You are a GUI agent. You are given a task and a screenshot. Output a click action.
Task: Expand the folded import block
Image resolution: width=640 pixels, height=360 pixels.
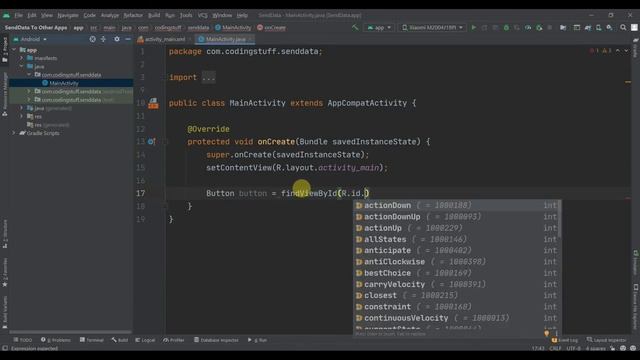209,77
